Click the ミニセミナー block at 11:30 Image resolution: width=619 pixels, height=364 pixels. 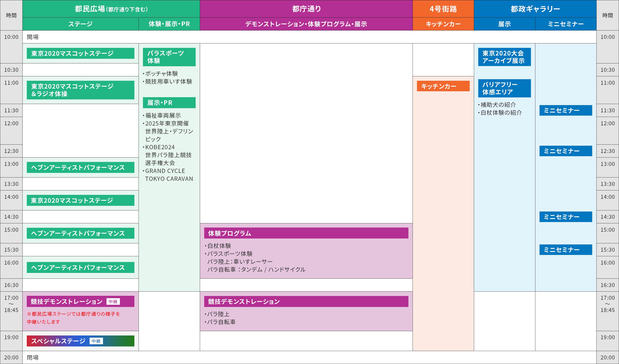(565, 110)
